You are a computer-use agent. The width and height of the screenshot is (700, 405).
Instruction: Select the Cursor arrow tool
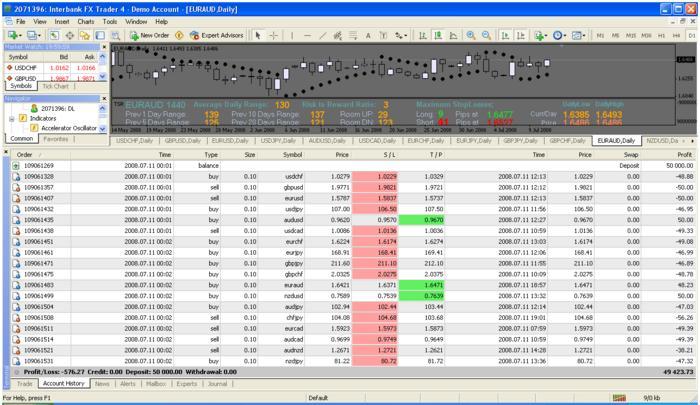(x=258, y=35)
